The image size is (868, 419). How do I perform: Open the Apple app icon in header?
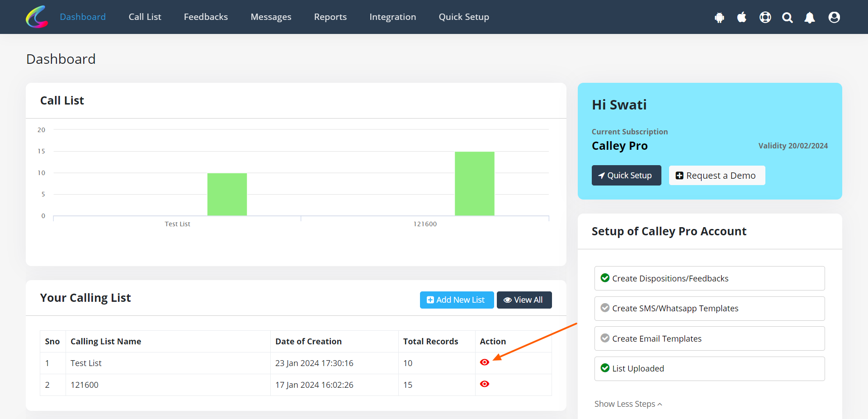(x=742, y=17)
